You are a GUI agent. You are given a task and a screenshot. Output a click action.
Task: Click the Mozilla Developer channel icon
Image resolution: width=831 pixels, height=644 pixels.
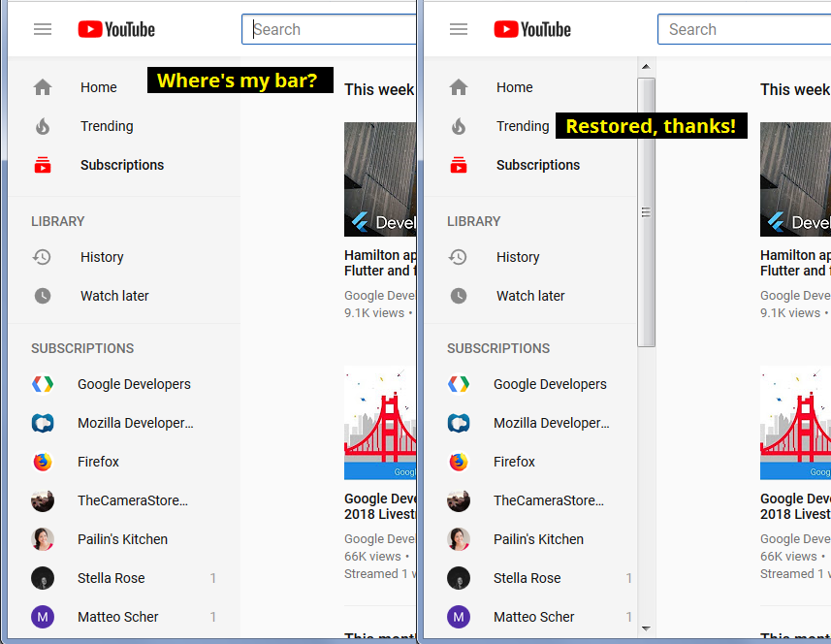[x=43, y=422]
